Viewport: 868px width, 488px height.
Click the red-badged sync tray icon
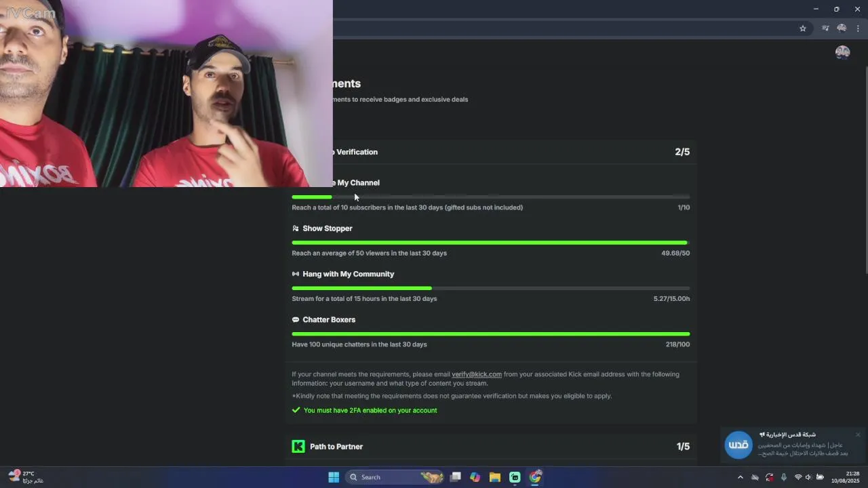[x=770, y=477]
